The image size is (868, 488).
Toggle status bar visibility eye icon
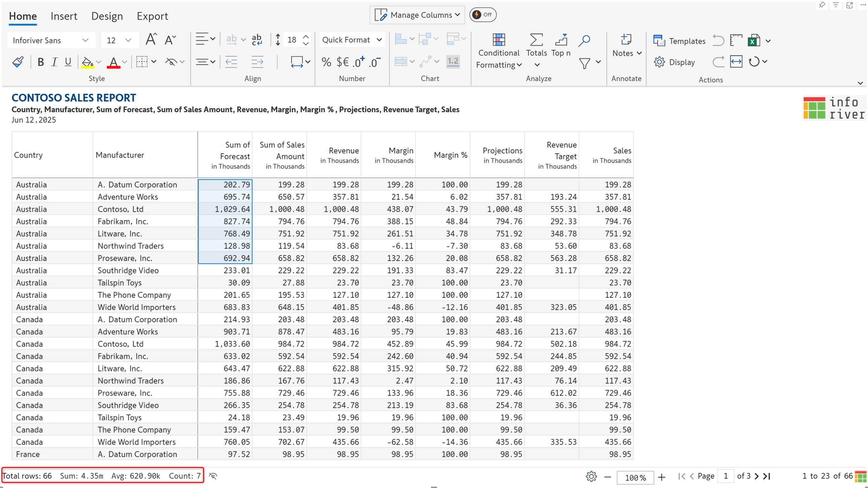[x=213, y=476]
